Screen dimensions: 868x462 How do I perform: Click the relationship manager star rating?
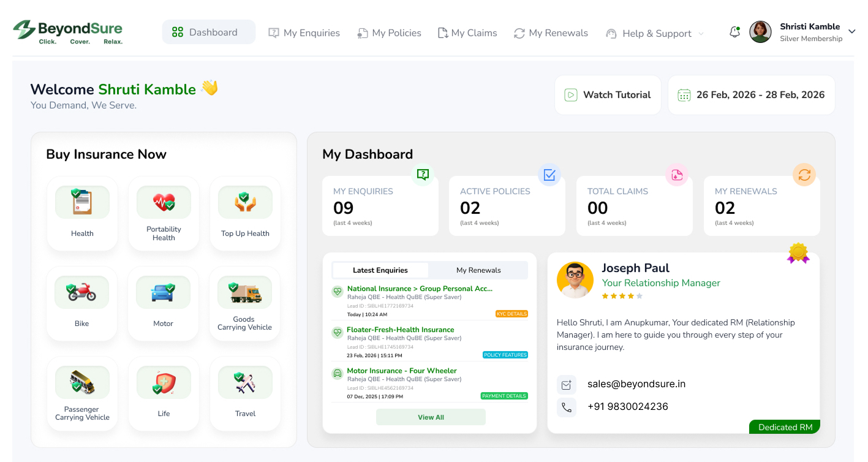click(622, 296)
